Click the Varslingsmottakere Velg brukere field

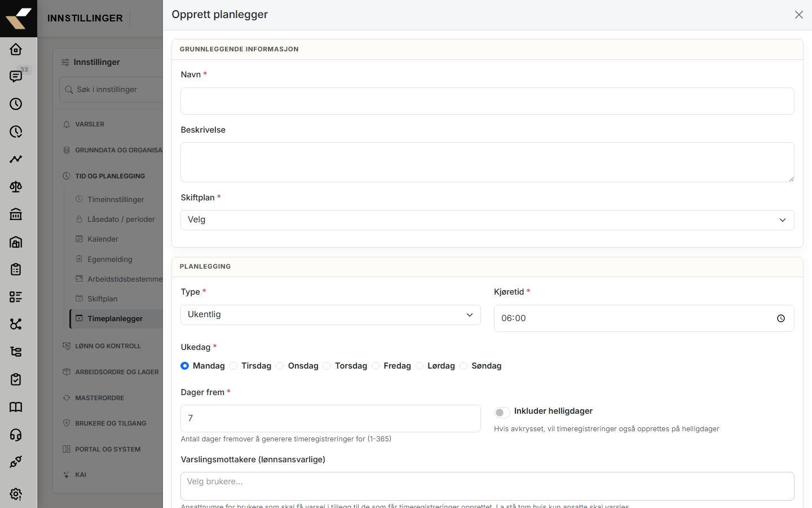point(487,486)
